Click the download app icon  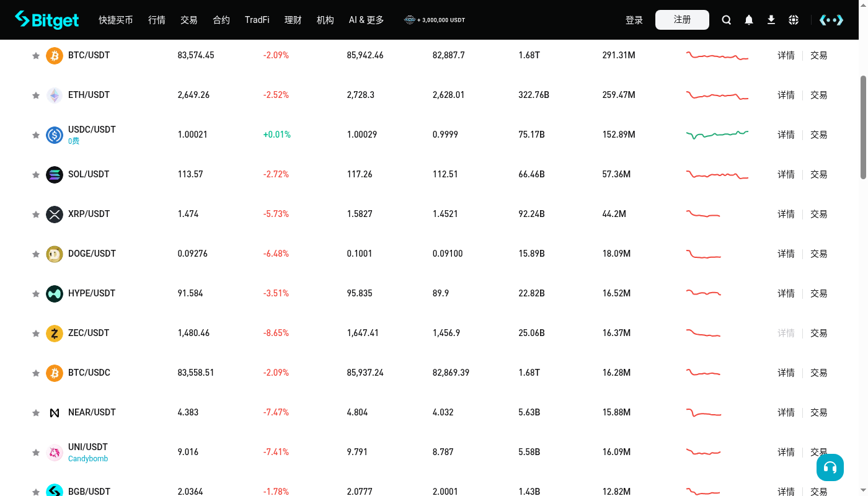[771, 20]
